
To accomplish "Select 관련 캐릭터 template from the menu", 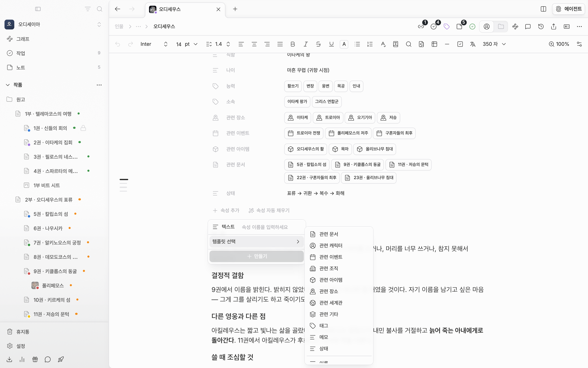I will [x=339, y=245].
